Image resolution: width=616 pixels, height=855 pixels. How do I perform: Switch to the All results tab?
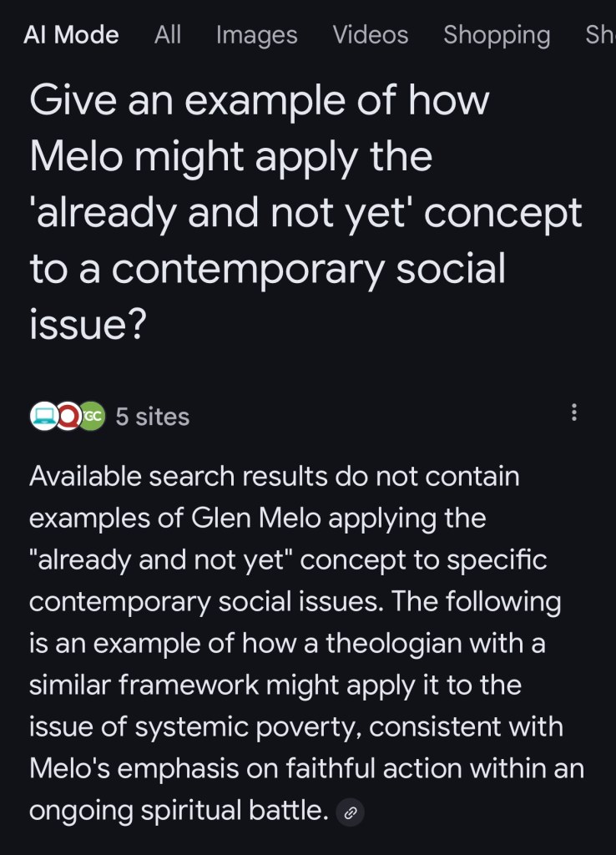pos(168,35)
